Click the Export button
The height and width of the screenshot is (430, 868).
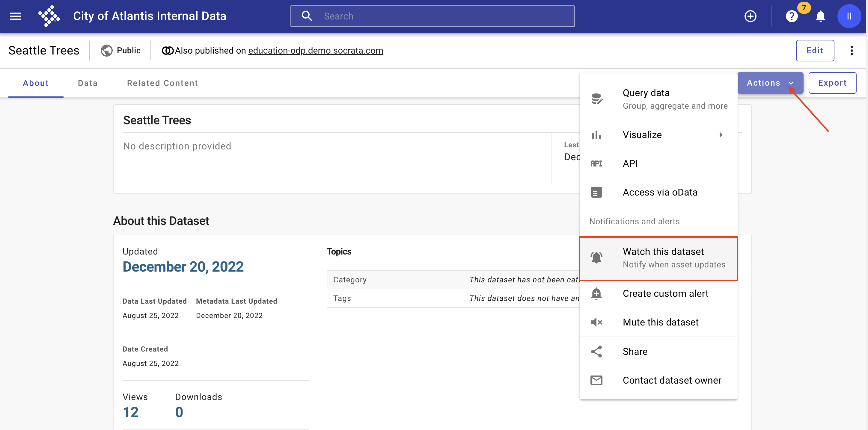832,83
